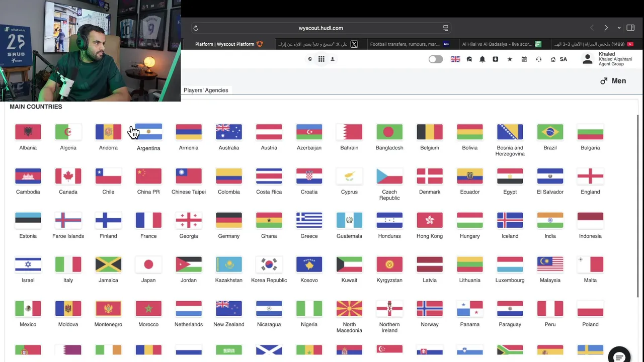Open the Czech Republic flag
This screenshot has width=644, height=362.
(x=389, y=176)
